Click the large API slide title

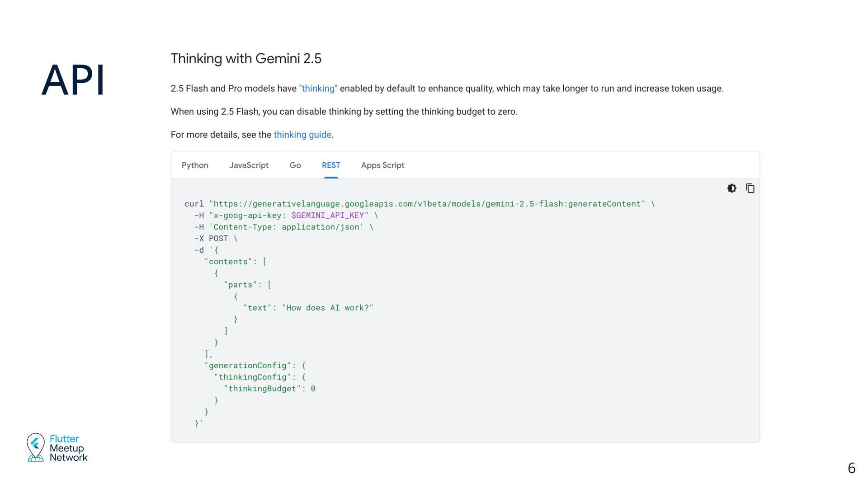click(x=73, y=80)
